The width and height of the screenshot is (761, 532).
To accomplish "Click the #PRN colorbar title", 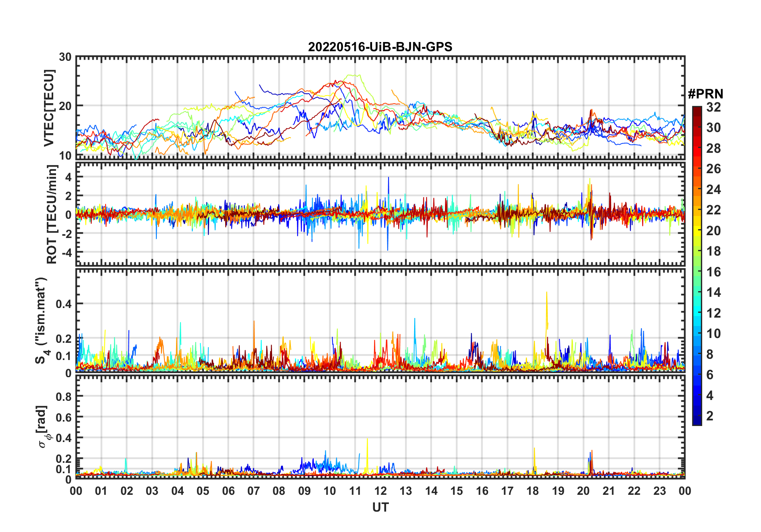I will point(705,94).
